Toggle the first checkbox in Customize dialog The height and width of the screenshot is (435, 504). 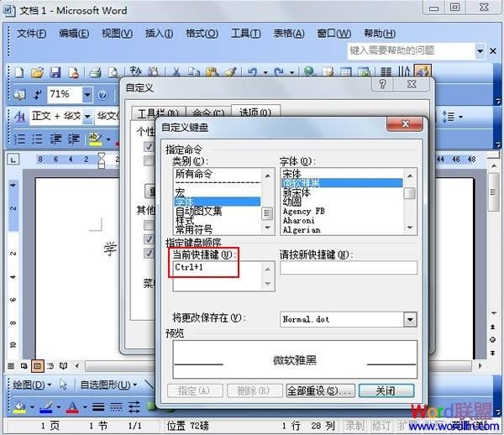(149, 147)
